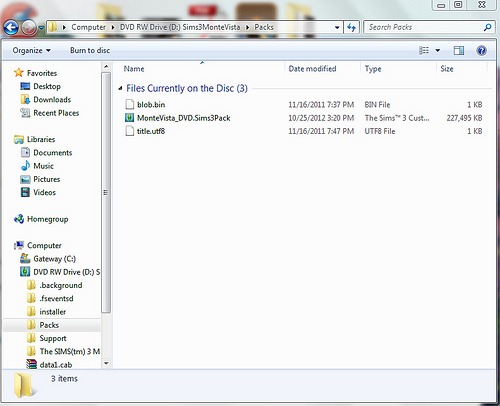Click the search magnifier icon

pyautogui.click(x=487, y=27)
